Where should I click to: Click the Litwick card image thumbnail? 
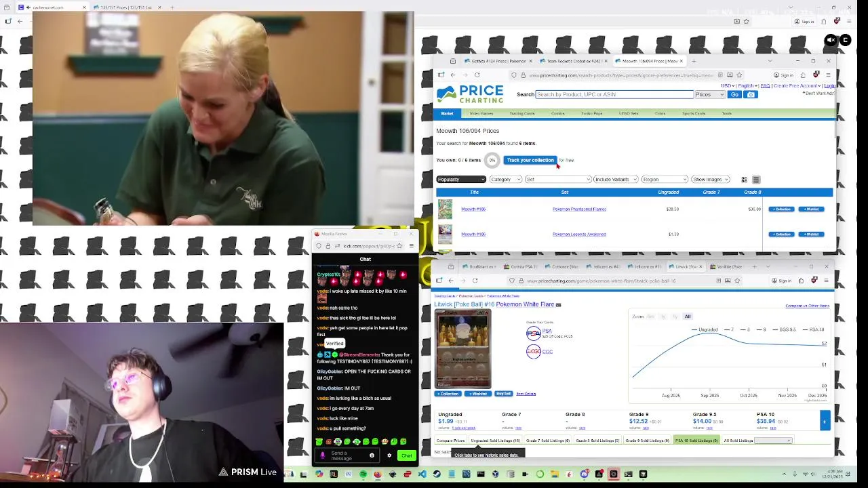[462, 349]
